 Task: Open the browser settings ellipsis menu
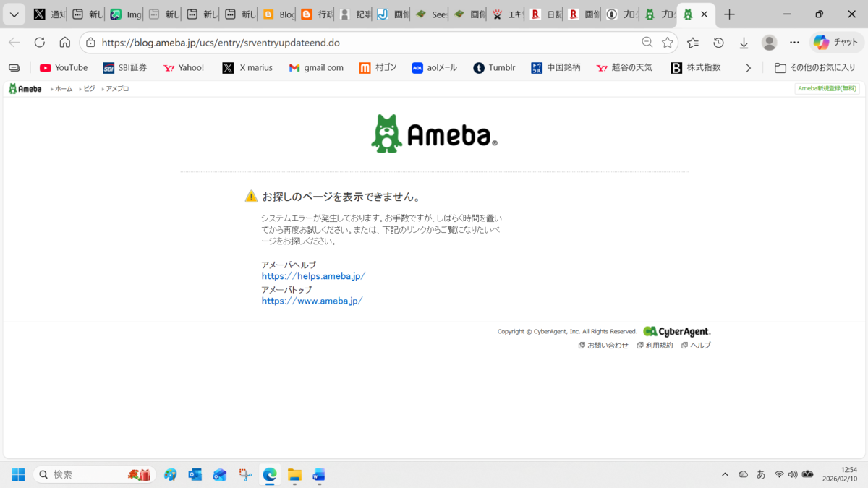[795, 43]
